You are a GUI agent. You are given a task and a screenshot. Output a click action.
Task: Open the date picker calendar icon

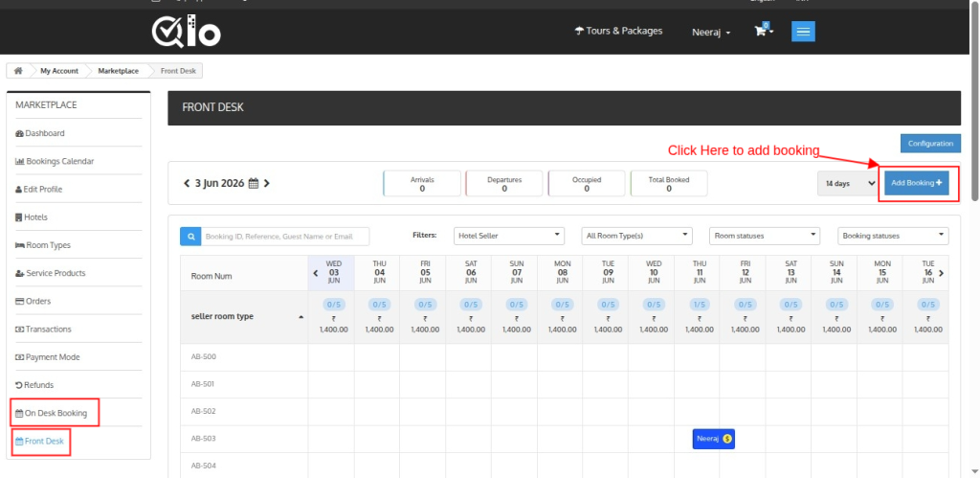(x=254, y=183)
